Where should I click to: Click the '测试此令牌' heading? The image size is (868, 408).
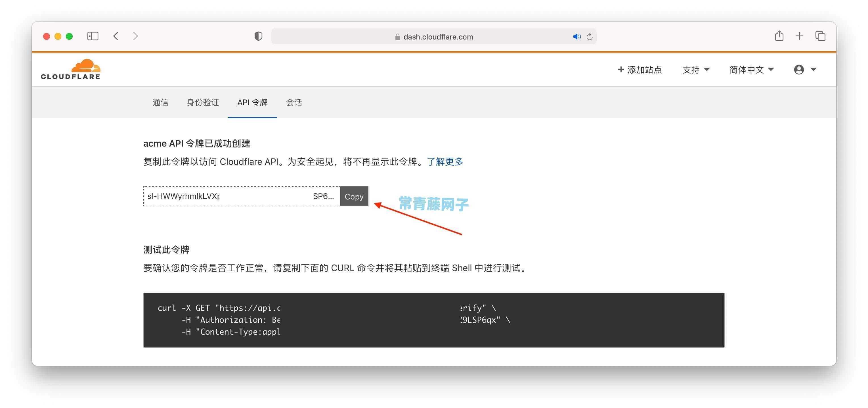(166, 249)
